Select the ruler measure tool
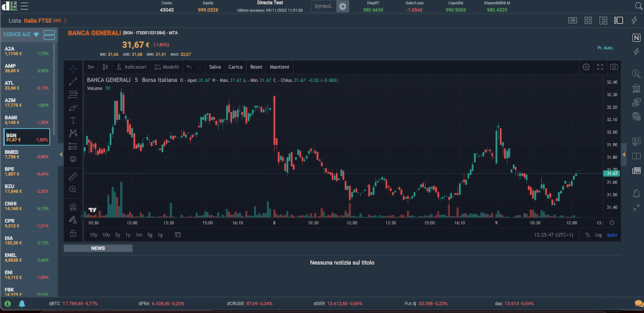Image resolution: width=644 pixels, height=313 pixels. click(x=73, y=176)
